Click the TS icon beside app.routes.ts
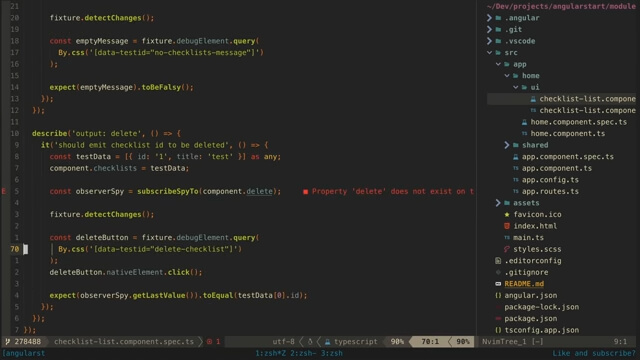640x360 pixels. (516, 191)
